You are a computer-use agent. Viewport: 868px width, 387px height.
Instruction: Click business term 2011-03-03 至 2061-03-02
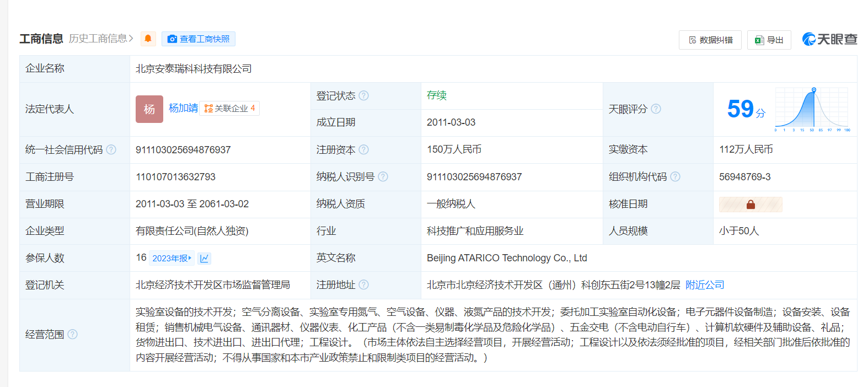click(x=192, y=204)
